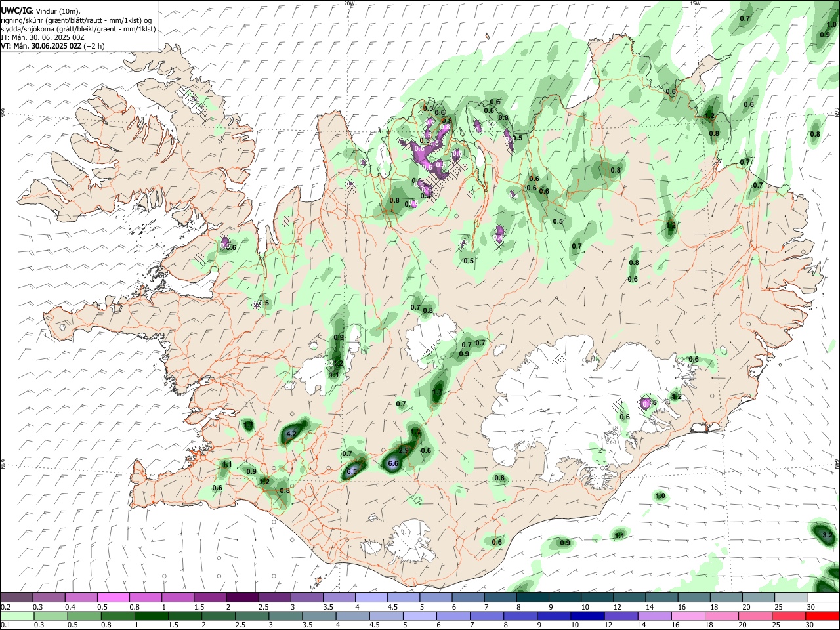Select the bright red swatch ending the bottom legend row

coord(824,616)
